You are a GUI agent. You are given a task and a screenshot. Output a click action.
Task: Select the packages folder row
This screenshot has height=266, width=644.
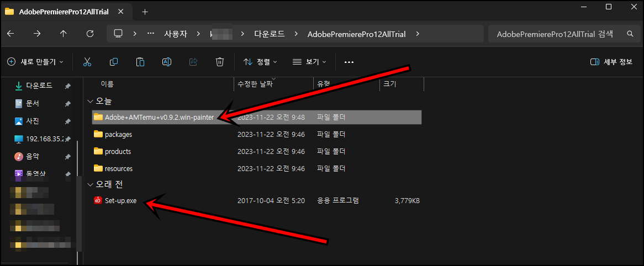click(x=257, y=134)
